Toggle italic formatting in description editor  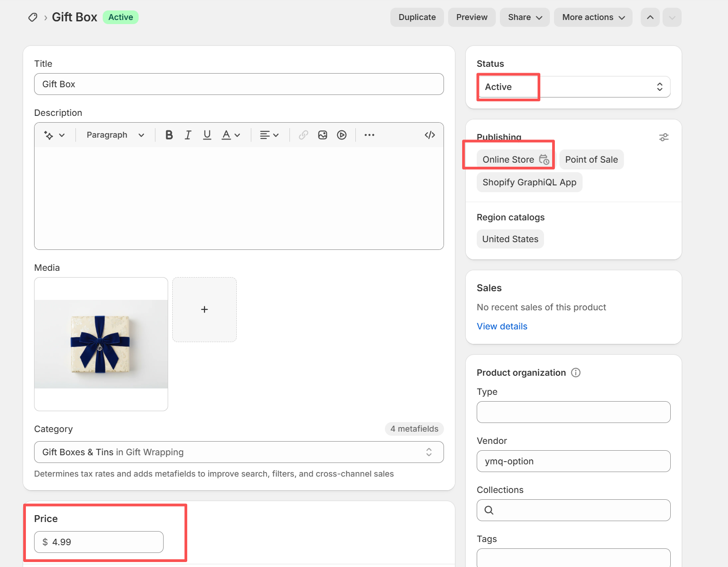(188, 135)
